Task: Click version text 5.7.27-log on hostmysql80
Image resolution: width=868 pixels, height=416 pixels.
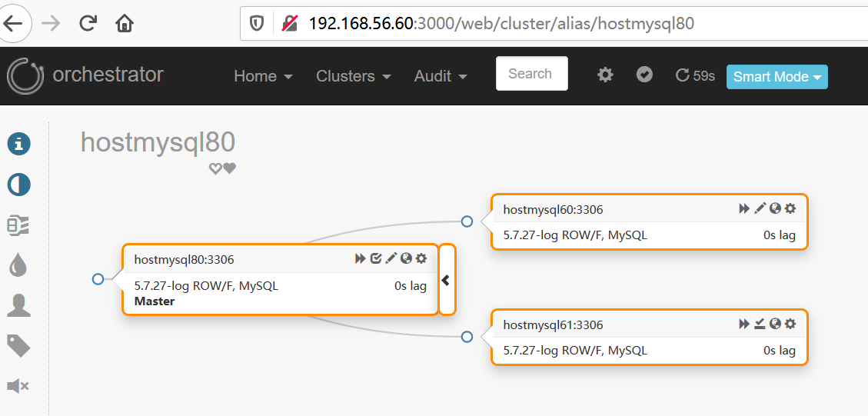Action: tap(162, 286)
